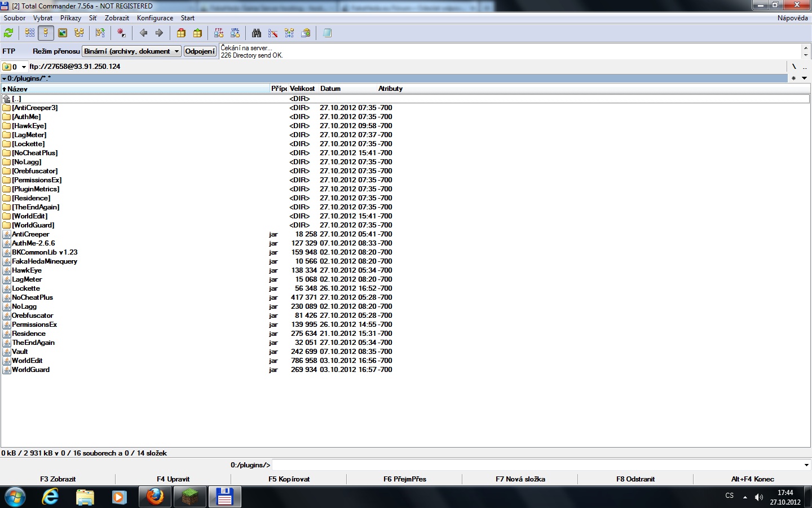Image resolution: width=812 pixels, height=508 pixels.
Task: Sort by the Velikost column header
Action: (302, 89)
